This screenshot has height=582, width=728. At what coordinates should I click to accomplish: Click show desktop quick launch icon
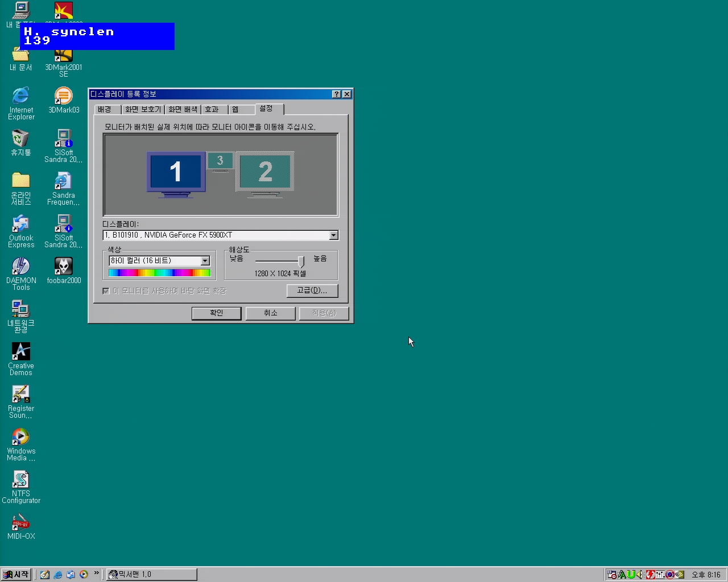click(45, 575)
